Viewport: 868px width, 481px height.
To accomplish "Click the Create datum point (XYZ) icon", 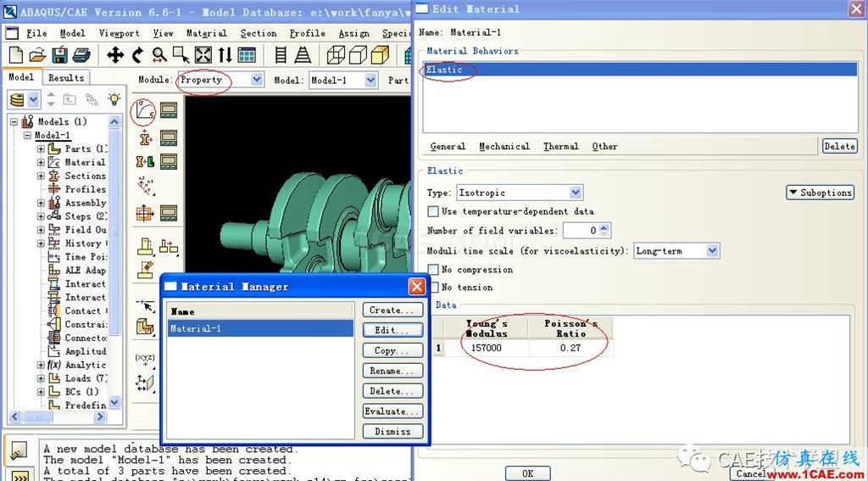I will (x=145, y=360).
